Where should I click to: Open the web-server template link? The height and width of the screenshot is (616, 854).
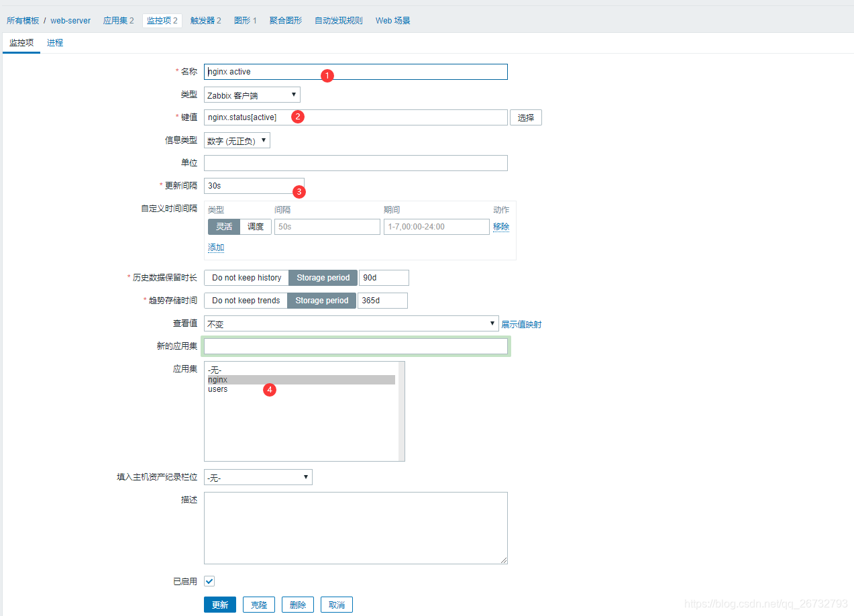coord(70,21)
